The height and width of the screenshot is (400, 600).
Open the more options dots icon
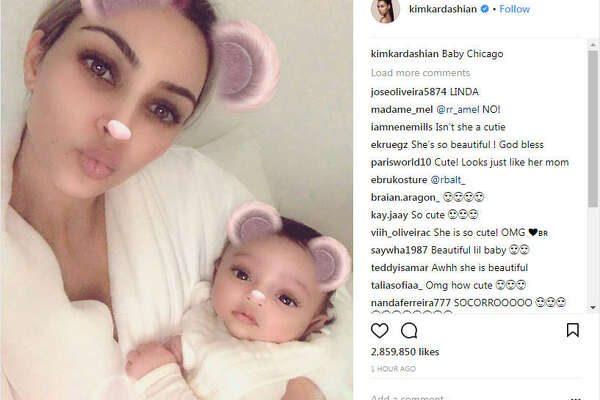click(x=576, y=397)
